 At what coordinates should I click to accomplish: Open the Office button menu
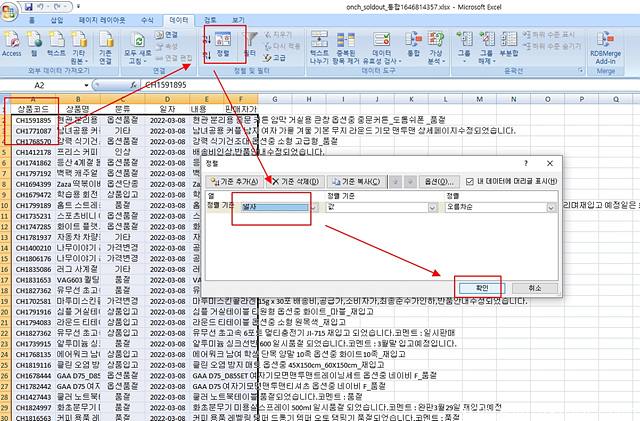point(9,11)
